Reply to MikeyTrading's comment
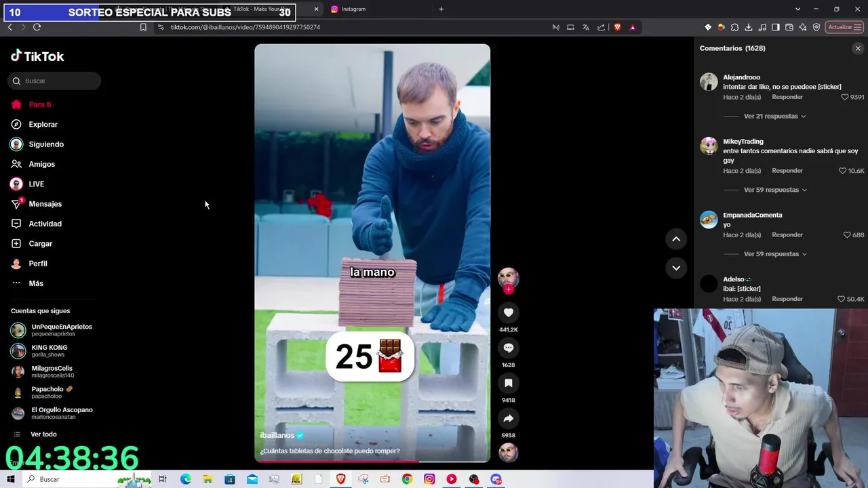 [787, 171]
